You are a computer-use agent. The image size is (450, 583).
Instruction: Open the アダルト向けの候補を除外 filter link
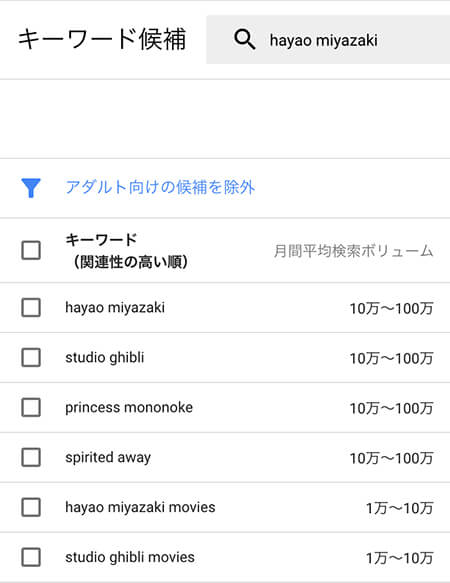[x=160, y=187]
